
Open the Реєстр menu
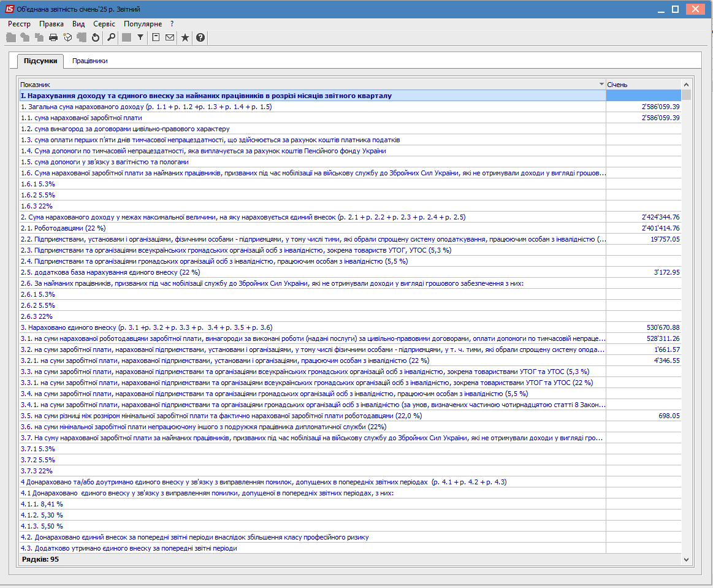click(x=19, y=24)
